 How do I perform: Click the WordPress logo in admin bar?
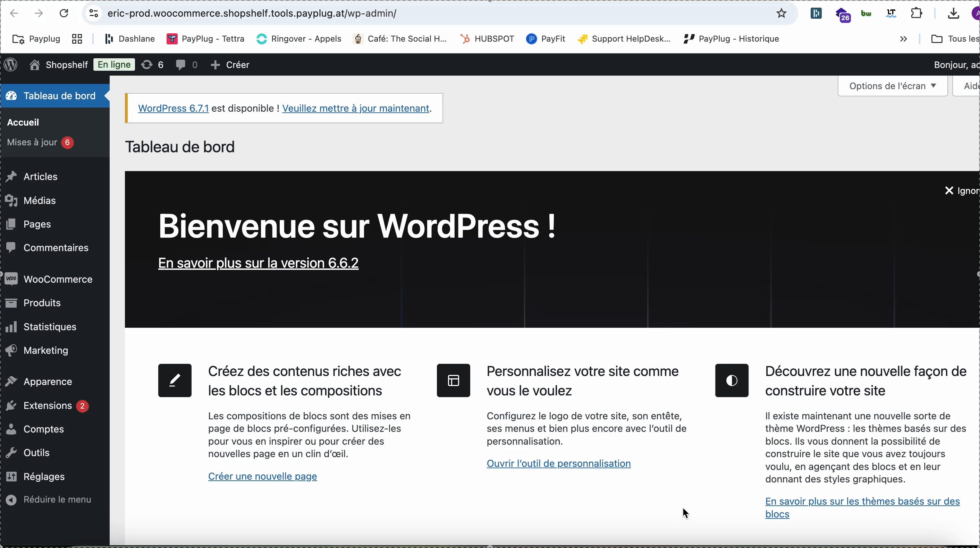coord(11,65)
